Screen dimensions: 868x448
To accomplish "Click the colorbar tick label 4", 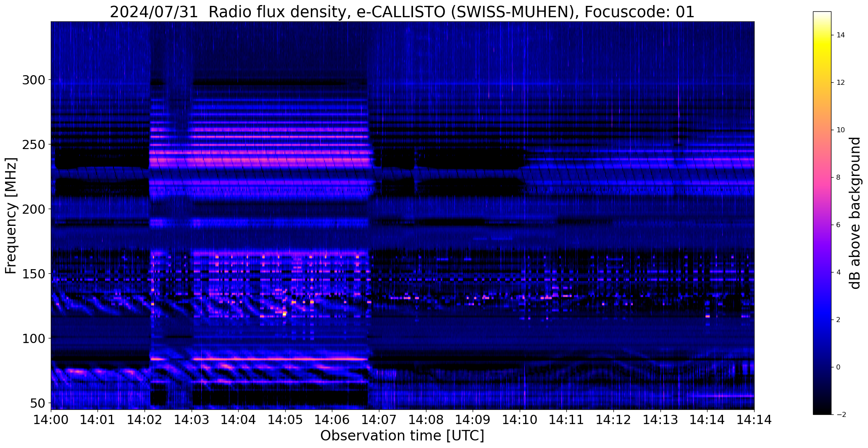I will pyautogui.click(x=839, y=272).
